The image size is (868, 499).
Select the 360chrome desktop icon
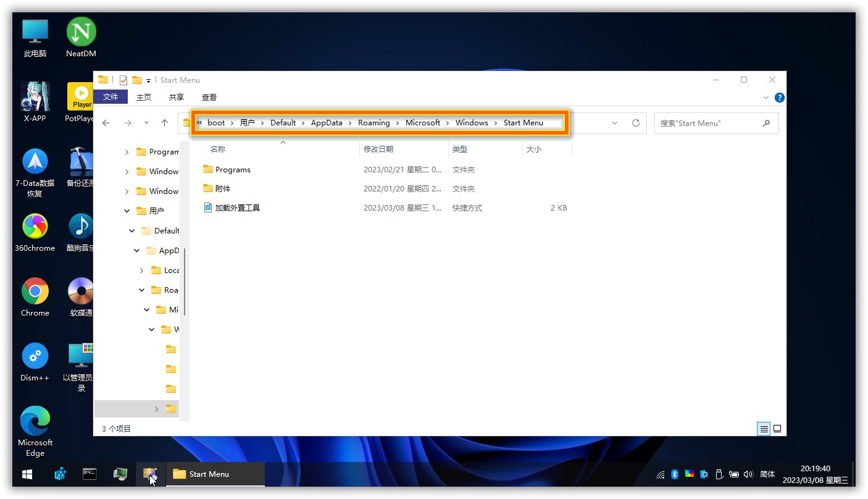point(35,233)
